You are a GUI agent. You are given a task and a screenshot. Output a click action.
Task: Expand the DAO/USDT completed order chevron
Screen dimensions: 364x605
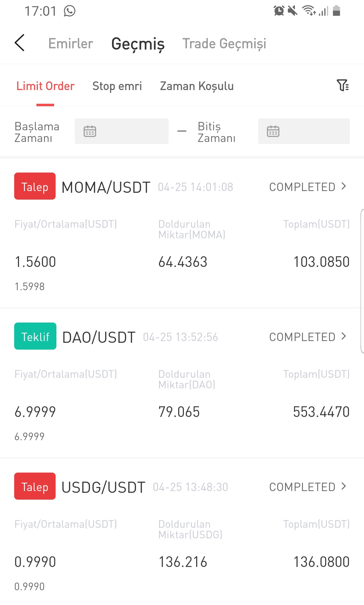pos(344,336)
